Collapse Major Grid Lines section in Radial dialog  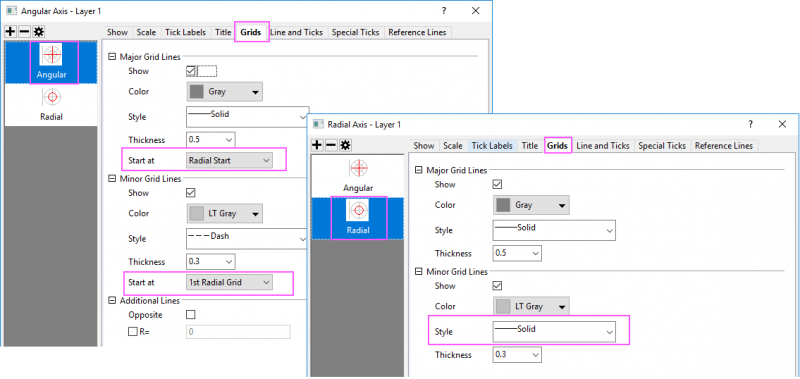click(419, 170)
